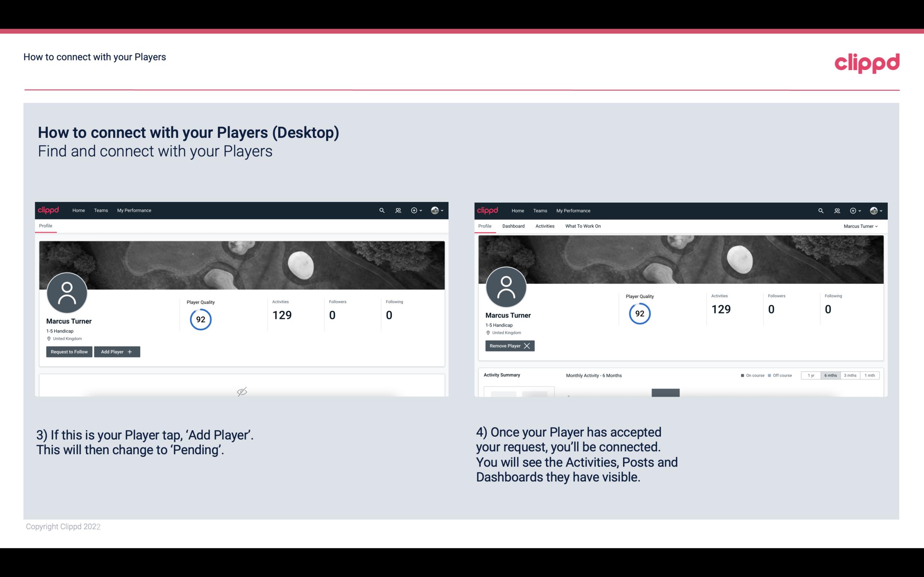The image size is (924, 577).
Task: Click 'Request to Follow' button
Action: 68,351
